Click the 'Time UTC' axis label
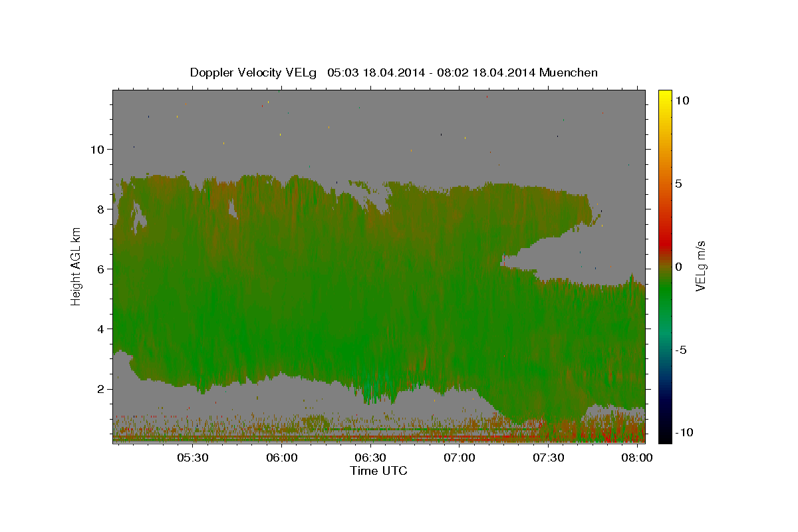 coord(378,471)
